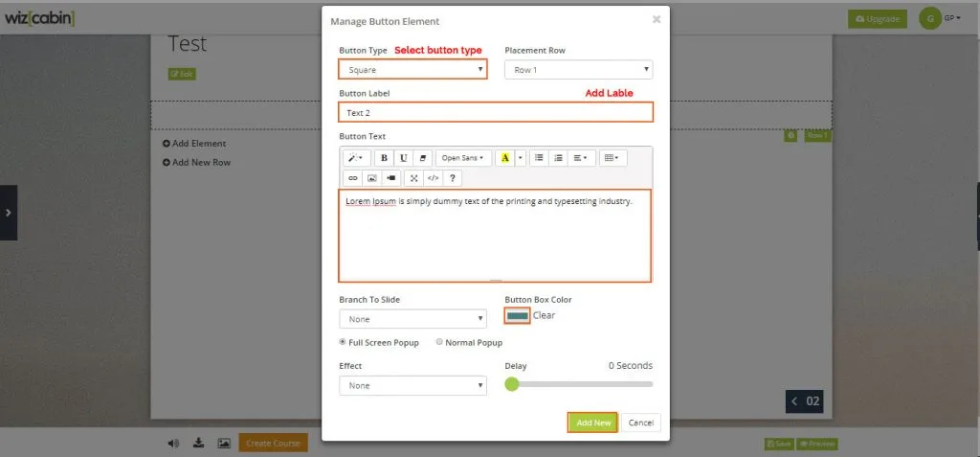Viewport: 980px width, 457px height.
Task: Click into the Button Label field
Action: tap(496, 112)
